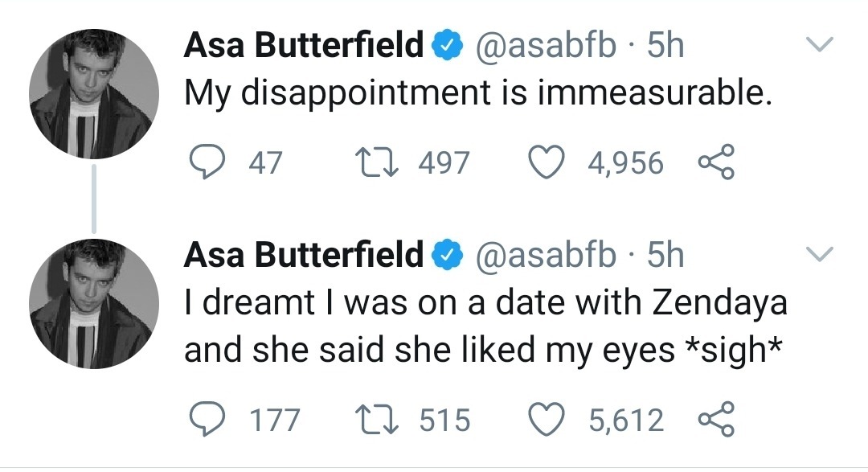This screenshot has height=472, width=868.
Task: Open @asabfb handle on second tweet
Action: (x=543, y=255)
